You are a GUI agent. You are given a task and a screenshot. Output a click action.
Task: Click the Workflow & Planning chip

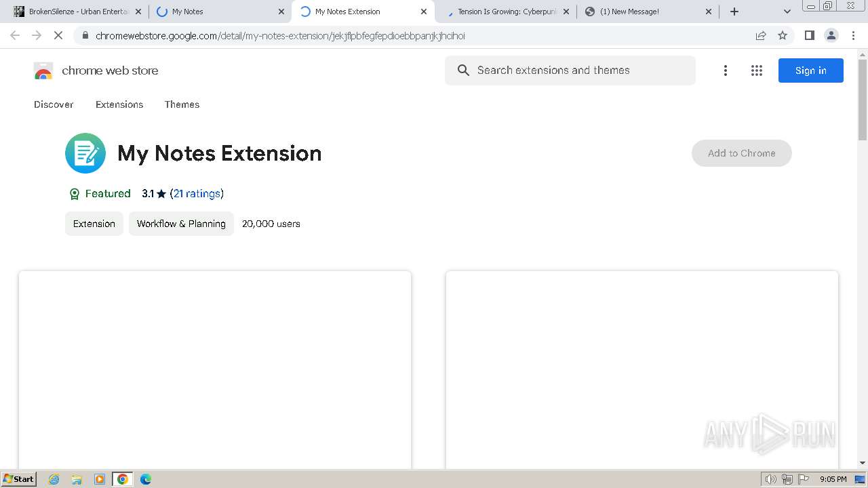tap(181, 224)
